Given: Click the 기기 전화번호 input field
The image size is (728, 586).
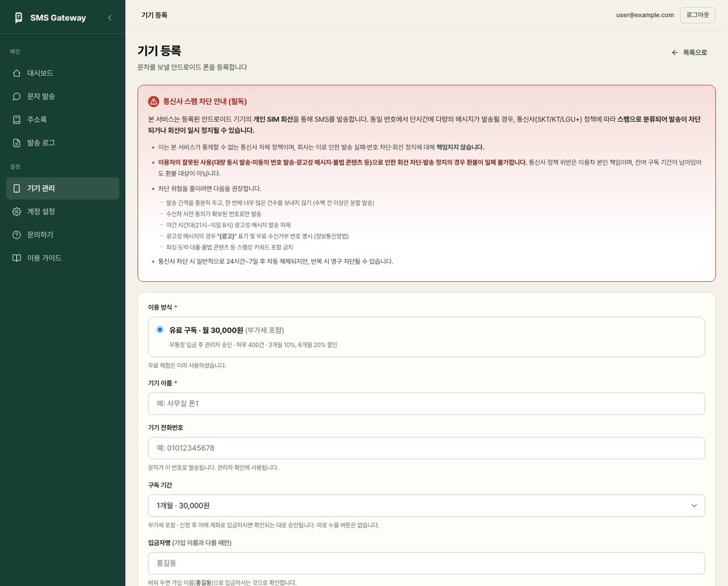Looking at the screenshot, I should pyautogui.click(x=427, y=448).
